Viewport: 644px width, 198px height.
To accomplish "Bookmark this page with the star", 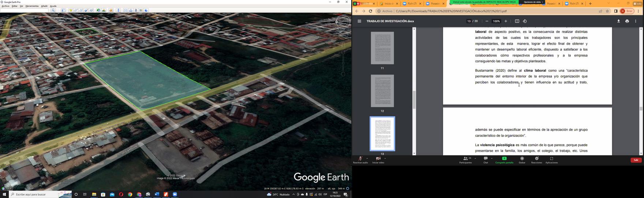I will [607, 11].
